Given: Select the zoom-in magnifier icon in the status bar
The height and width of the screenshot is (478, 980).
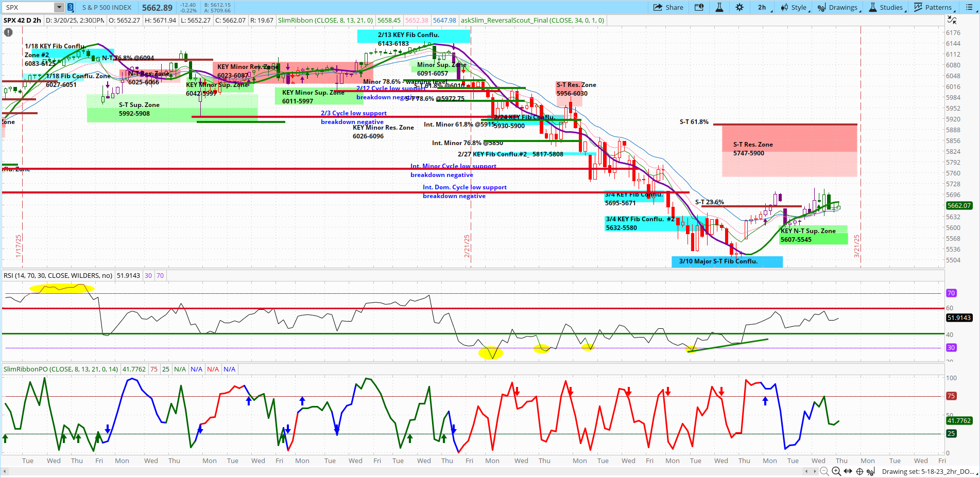Looking at the screenshot, I should 836,471.
